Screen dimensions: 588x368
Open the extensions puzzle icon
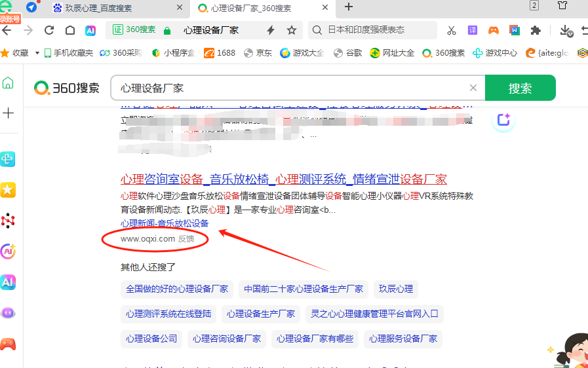536,30
